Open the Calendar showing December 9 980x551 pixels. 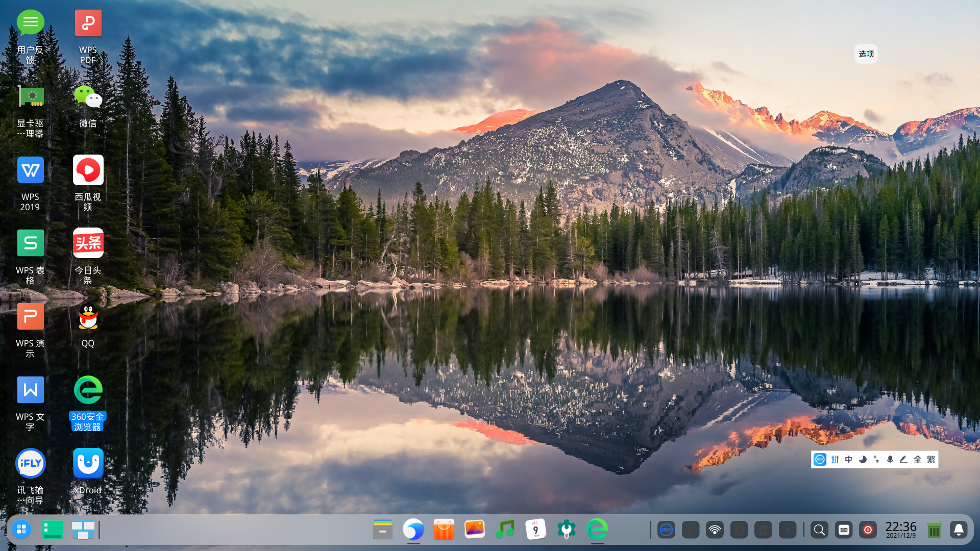point(535,530)
